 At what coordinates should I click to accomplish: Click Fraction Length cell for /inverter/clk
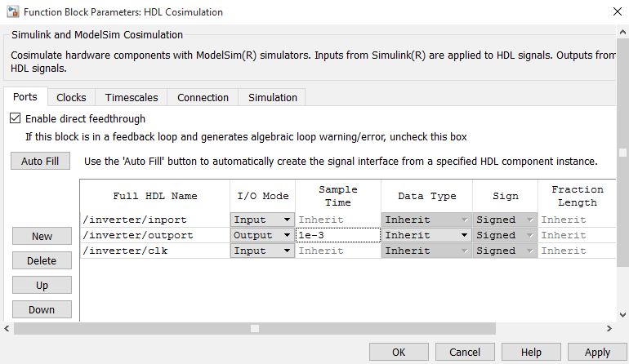(x=577, y=251)
